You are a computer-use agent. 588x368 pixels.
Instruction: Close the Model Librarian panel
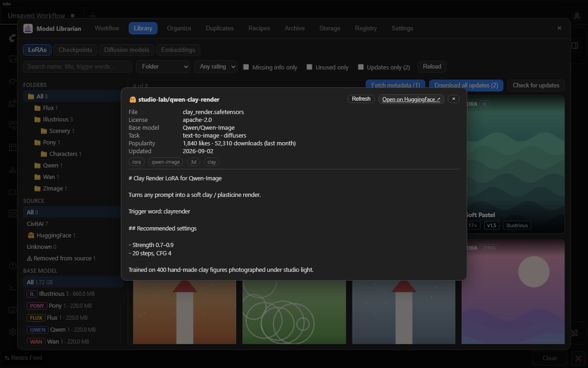pos(559,28)
